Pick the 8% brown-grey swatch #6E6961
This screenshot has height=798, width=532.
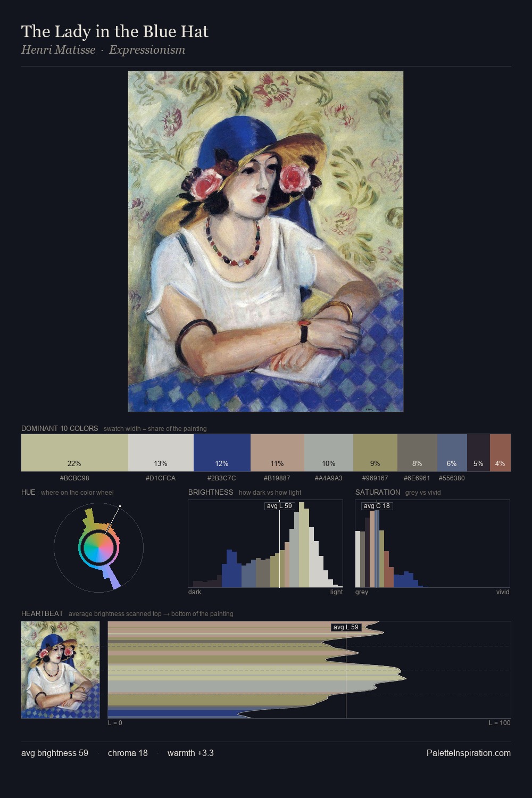click(417, 453)
